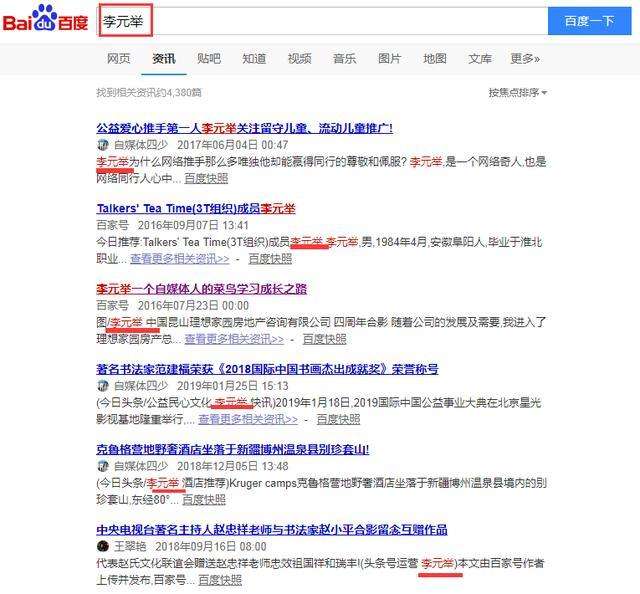Select the 资讯 tab

click(x=164, y=59)
